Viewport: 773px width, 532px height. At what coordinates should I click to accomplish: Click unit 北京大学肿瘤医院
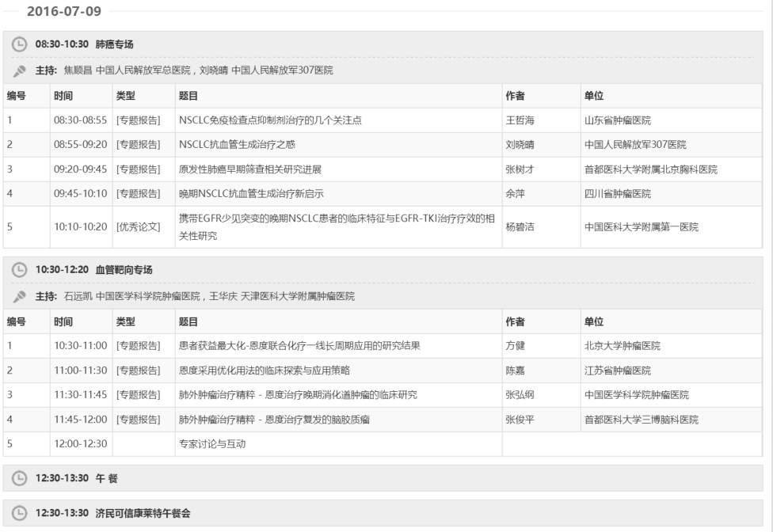click(623, 346)
